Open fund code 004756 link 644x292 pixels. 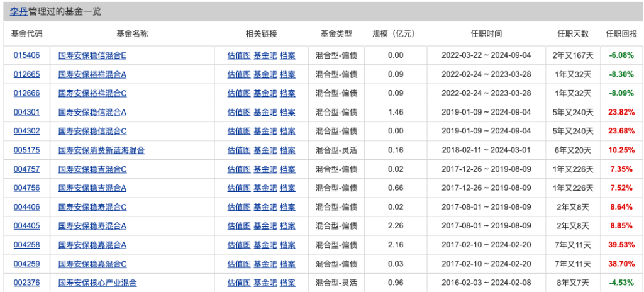26,188
